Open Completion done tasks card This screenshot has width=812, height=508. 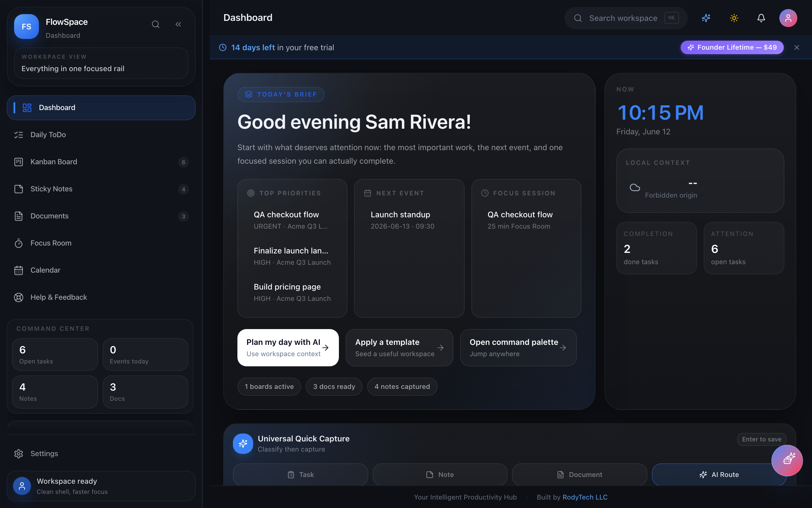(656, 248)
